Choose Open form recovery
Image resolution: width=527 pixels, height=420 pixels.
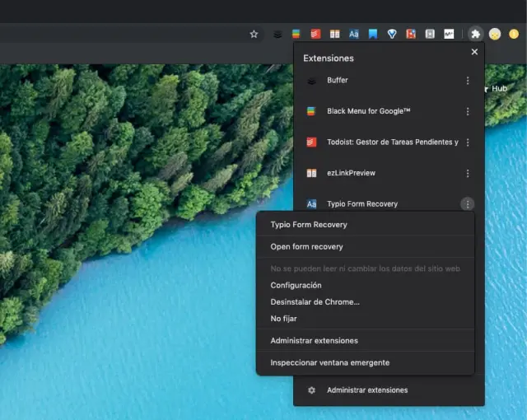366,246
